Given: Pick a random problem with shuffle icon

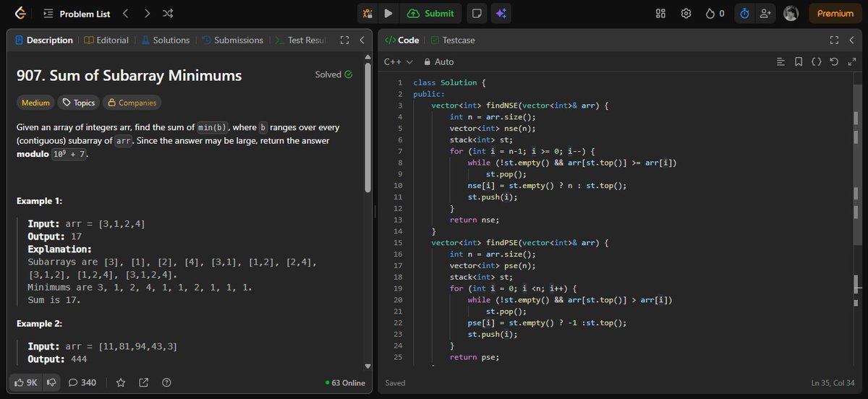Looking at the screenshot, I should (x=168, y=13).
